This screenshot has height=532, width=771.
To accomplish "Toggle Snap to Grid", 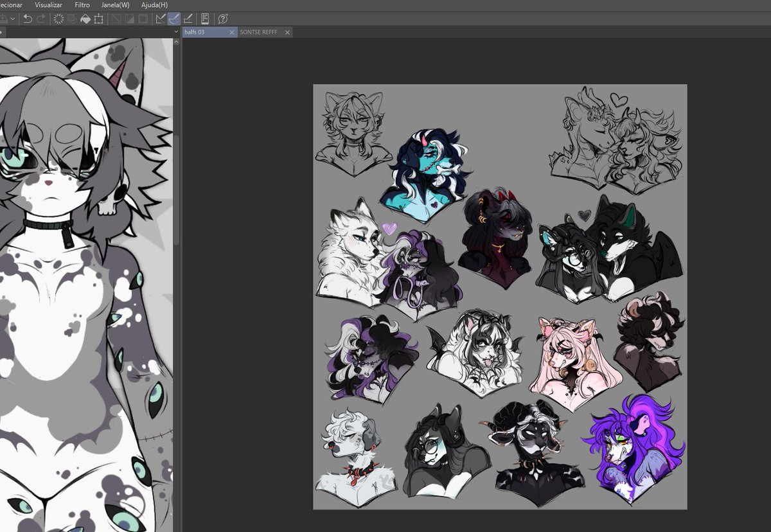I will pyautogui.click(x=188, y=19).
